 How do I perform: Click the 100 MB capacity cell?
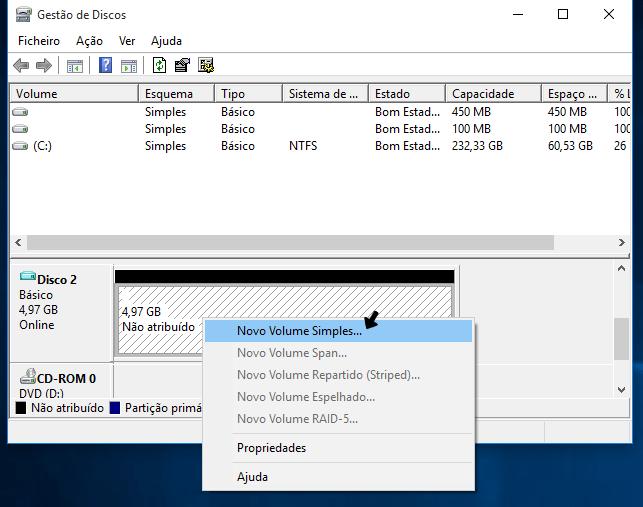pos(471,129)
